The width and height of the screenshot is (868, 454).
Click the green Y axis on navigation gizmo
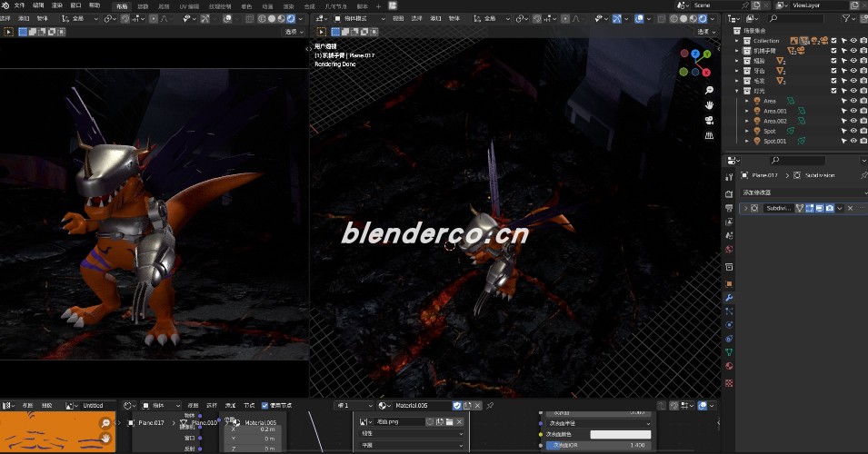[707, 54]
